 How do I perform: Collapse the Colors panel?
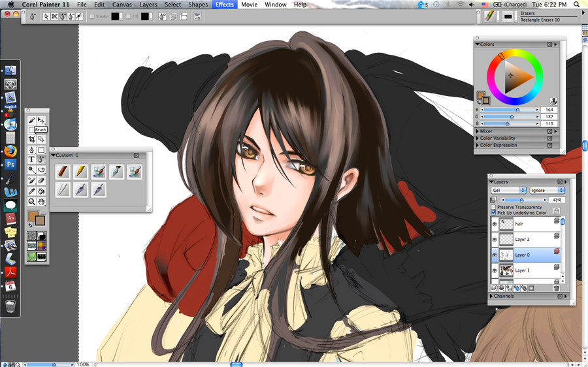click(x=478, y=44)
